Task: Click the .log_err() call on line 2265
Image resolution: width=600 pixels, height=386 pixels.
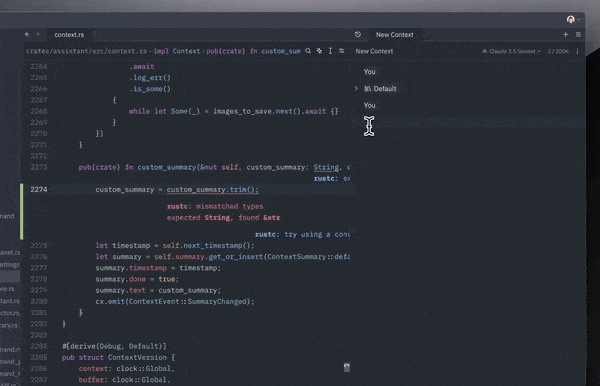Action: 150,78
